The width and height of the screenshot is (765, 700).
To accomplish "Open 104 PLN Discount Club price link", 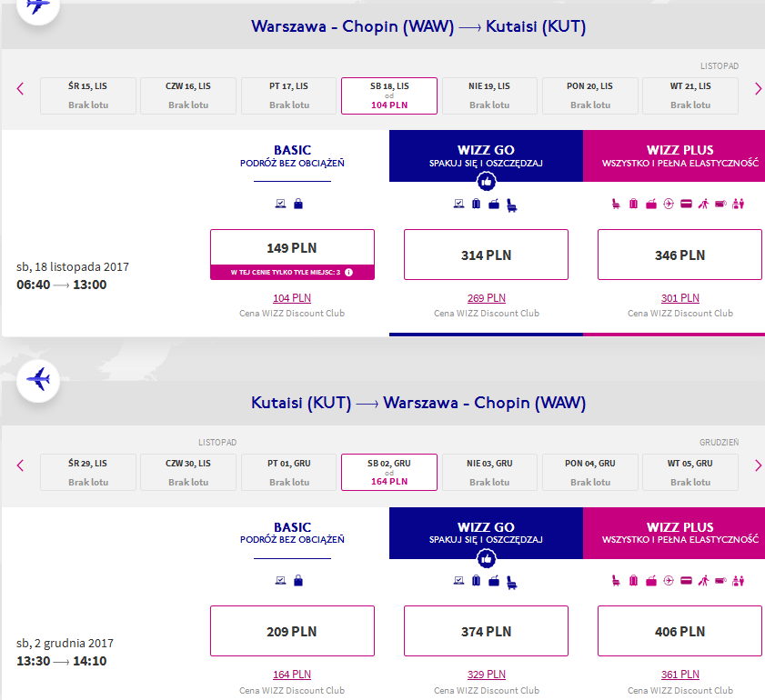I will tap(292, 298).
